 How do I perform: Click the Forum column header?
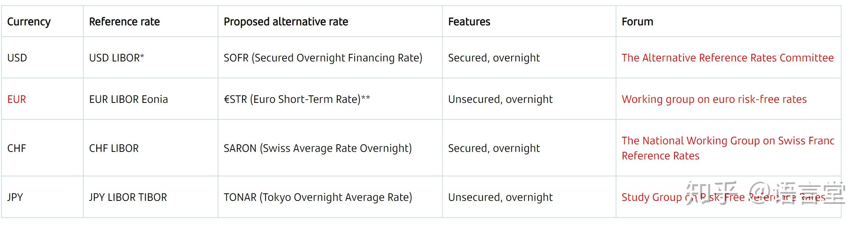pos(637,21)
